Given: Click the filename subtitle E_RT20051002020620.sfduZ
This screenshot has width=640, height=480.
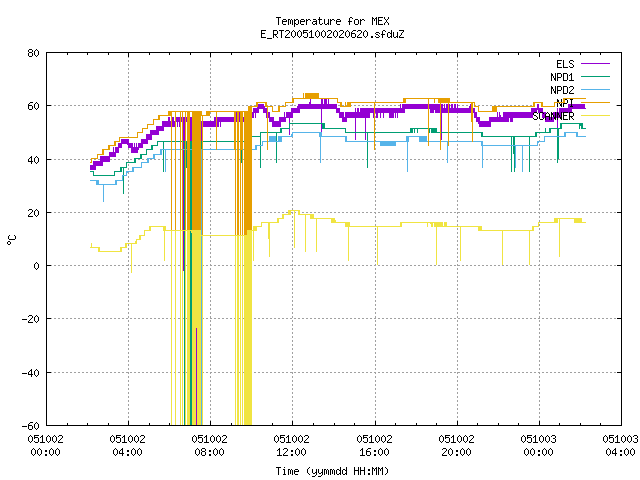Looking at the screenshot, I should pos(332,34).
